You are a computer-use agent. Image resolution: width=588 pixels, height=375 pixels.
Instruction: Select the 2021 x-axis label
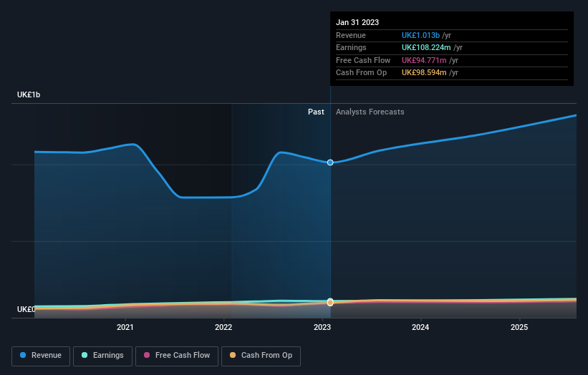pos(125,328)
